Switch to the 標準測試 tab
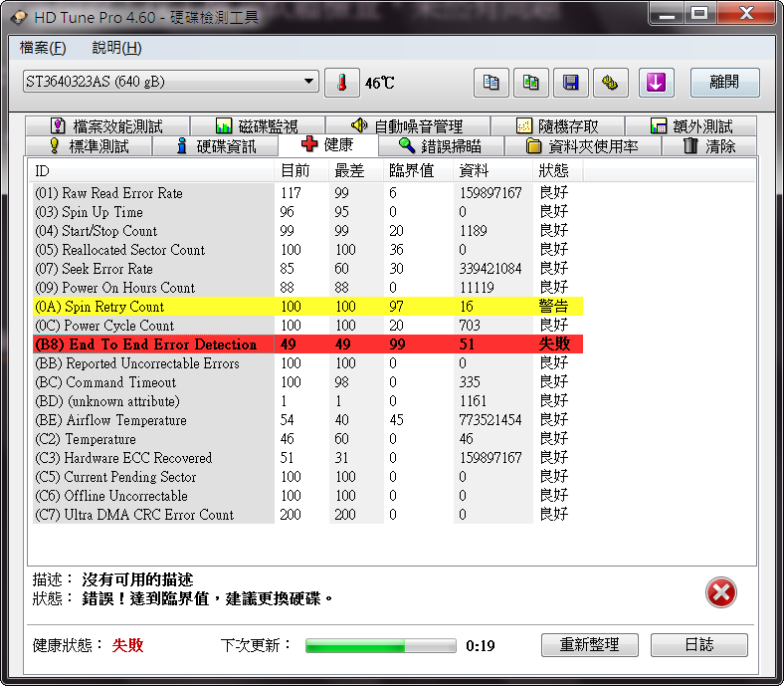The image size is (784, 686). pyautogui.click(x=89, y=146)
